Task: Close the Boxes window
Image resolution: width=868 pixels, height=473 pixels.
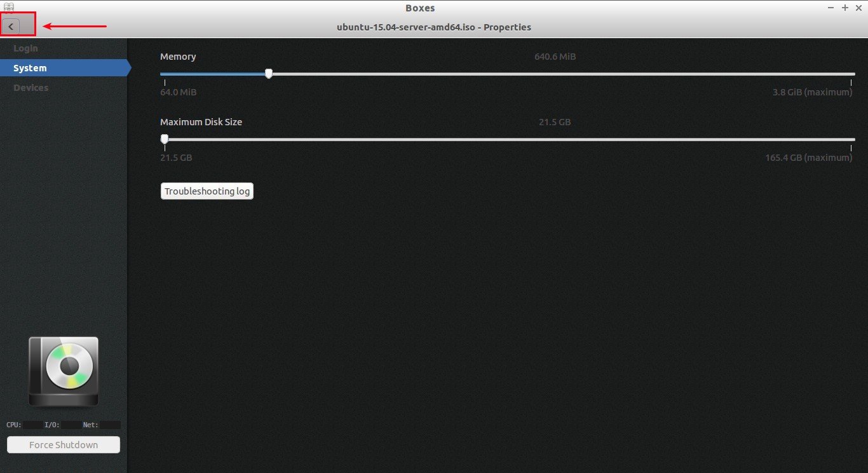Action: [858, 8]
